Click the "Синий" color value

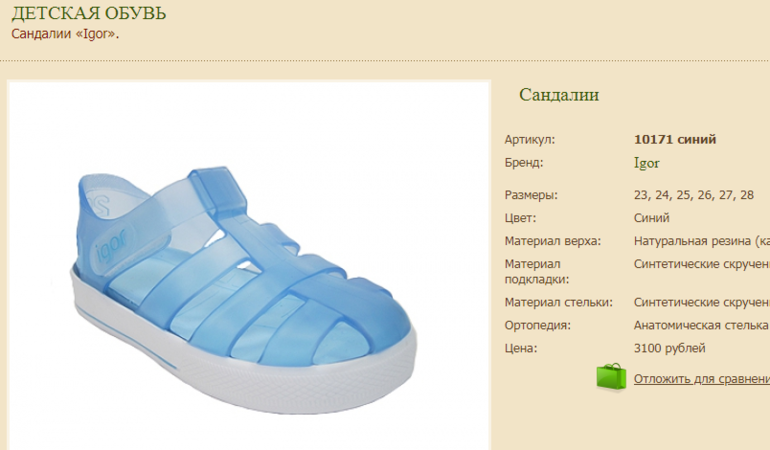(x=651, y=218)
